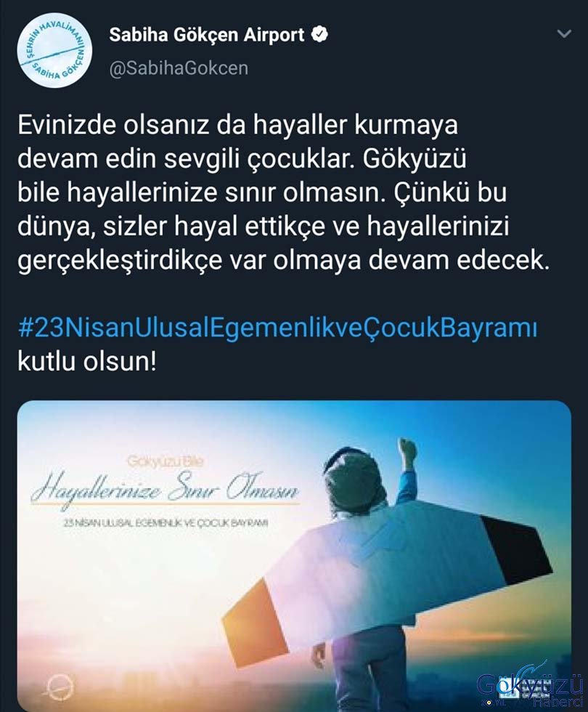
Task: Click the blue verified badge
Action: (x=319, y=35)
